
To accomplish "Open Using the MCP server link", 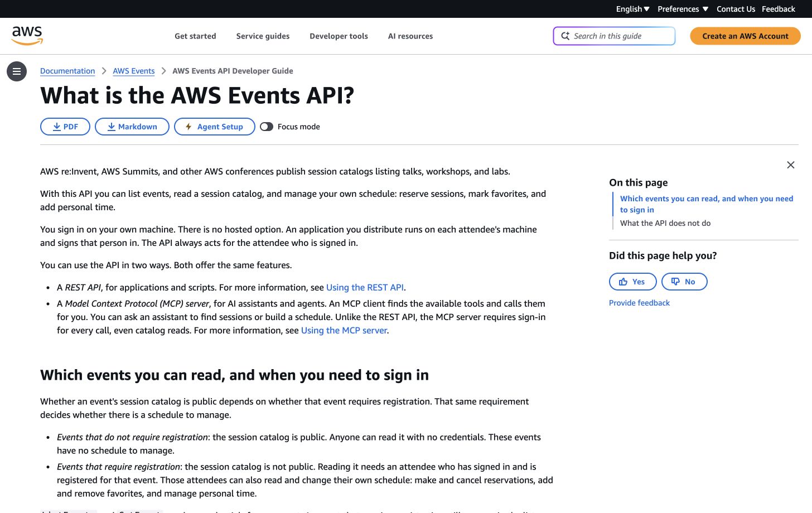I will [344, 331].
